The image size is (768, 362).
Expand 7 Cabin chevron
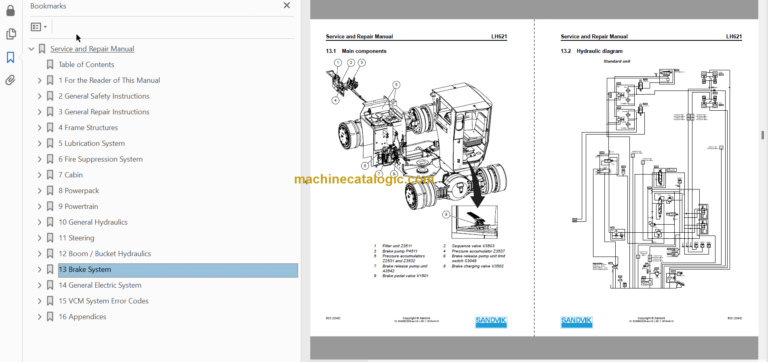tap(40, 175)
